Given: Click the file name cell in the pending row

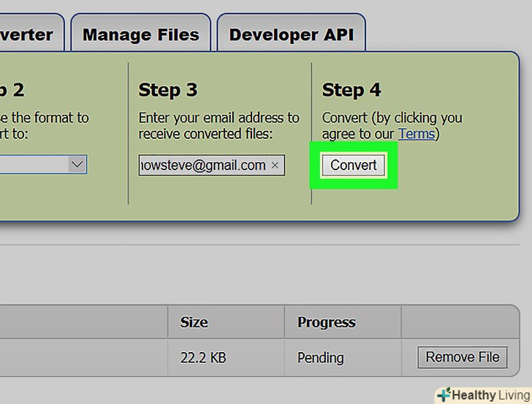Looking at the screenshot, I should pos(80,358).
